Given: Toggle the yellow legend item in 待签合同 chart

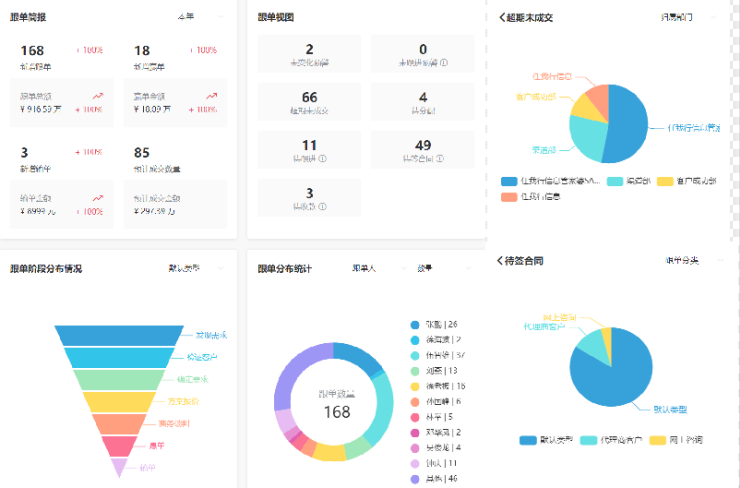Looking at the screenshot, I should (x=657, y=440).
